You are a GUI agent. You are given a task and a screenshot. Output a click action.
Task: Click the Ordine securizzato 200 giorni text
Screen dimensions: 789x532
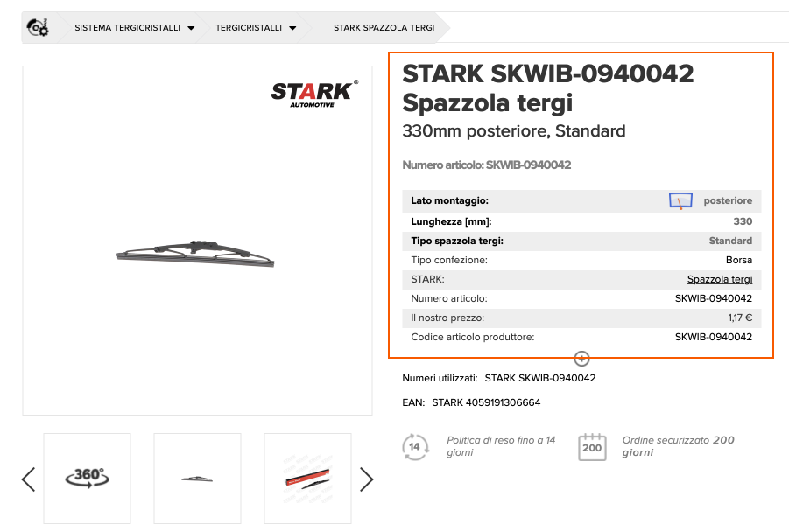click(679, 446)
